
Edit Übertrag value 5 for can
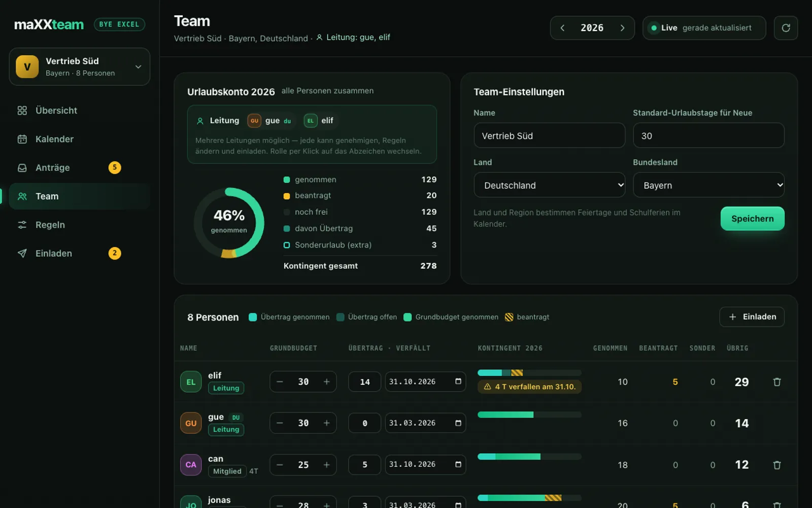click(364, 465)
